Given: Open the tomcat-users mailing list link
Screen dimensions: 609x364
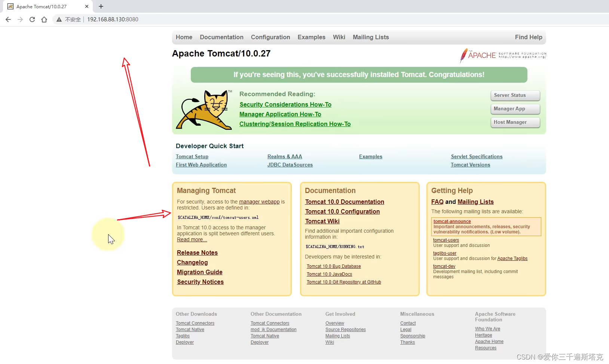Looking at the screenshot, I should tap(446, 240).
